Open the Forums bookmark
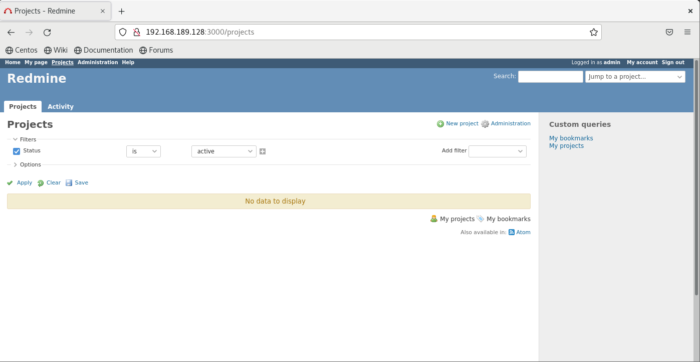Viewport: 700px width, 362px height. [x=156, y=50]
